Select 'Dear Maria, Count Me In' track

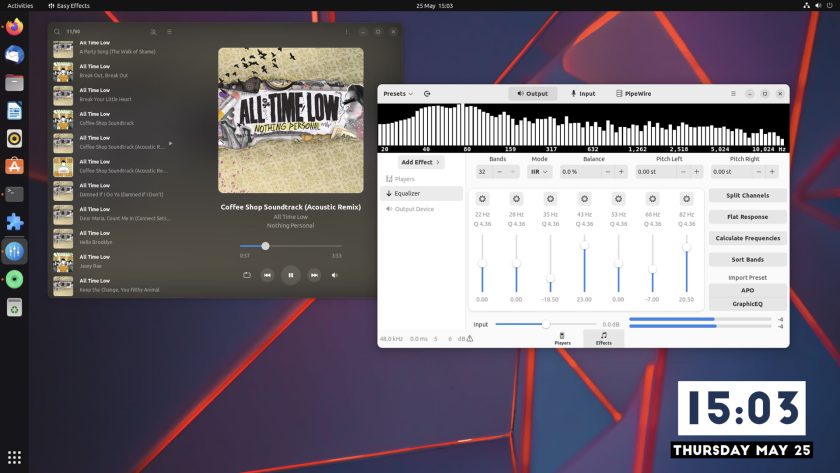pos(112,214)
